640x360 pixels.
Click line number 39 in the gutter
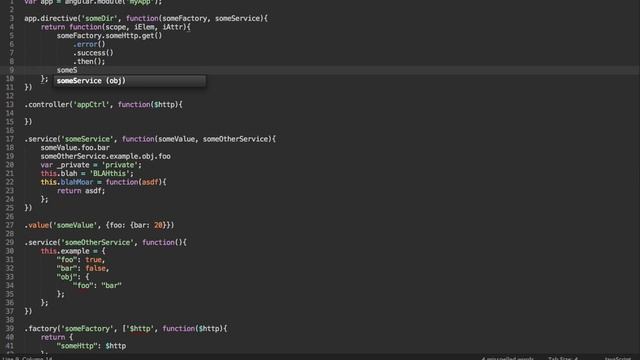9,329
